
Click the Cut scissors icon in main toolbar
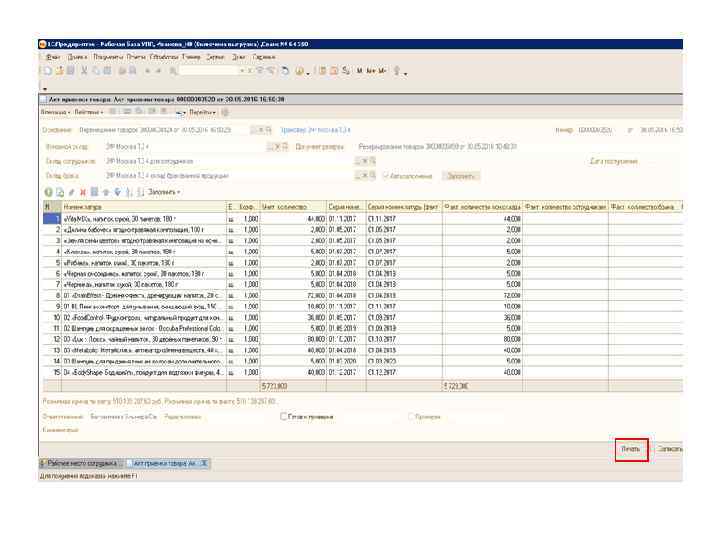[84, 71]
